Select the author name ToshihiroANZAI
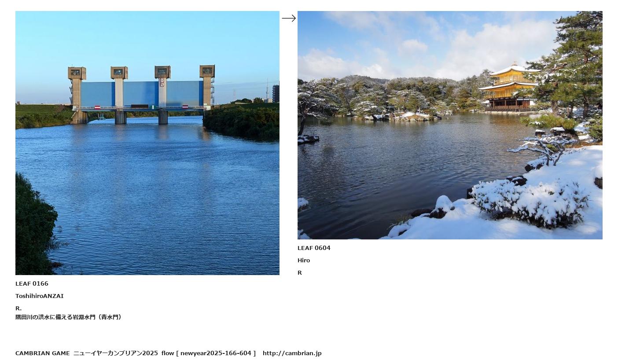The image size is (618, 364). click(40, 296)
